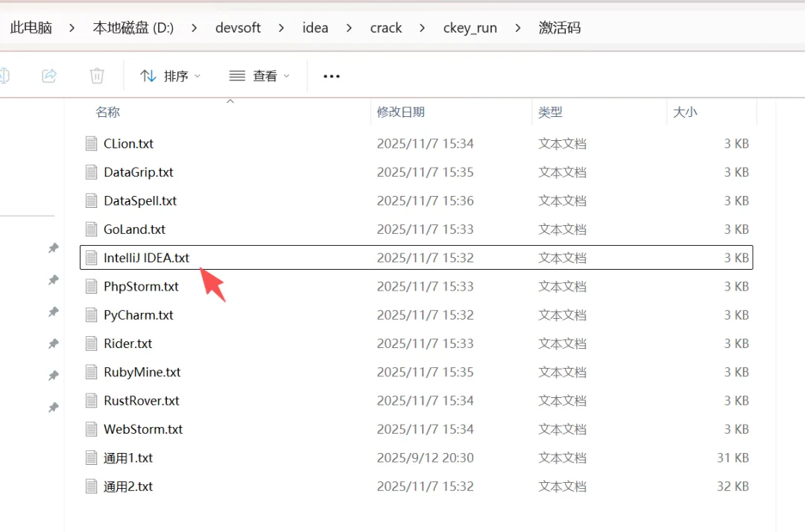This screenshot has height=532, width=805.
Task: Select the DataSpell.txt file
Action: click(417, 200)
